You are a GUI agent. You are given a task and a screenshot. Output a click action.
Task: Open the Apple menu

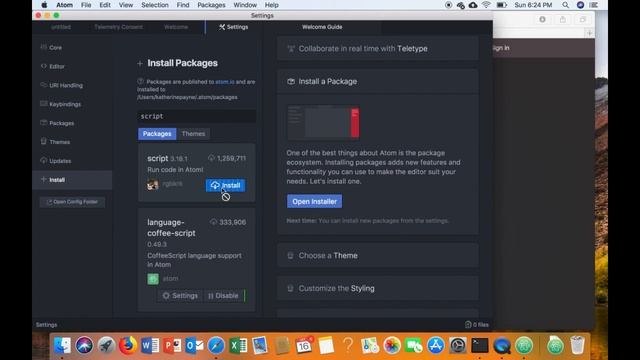44,5
